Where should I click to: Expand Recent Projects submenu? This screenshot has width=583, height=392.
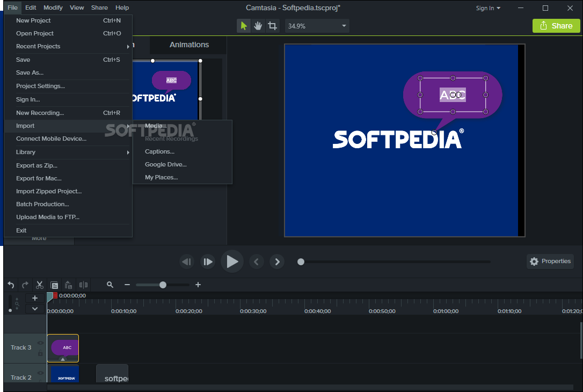point(68,47)
